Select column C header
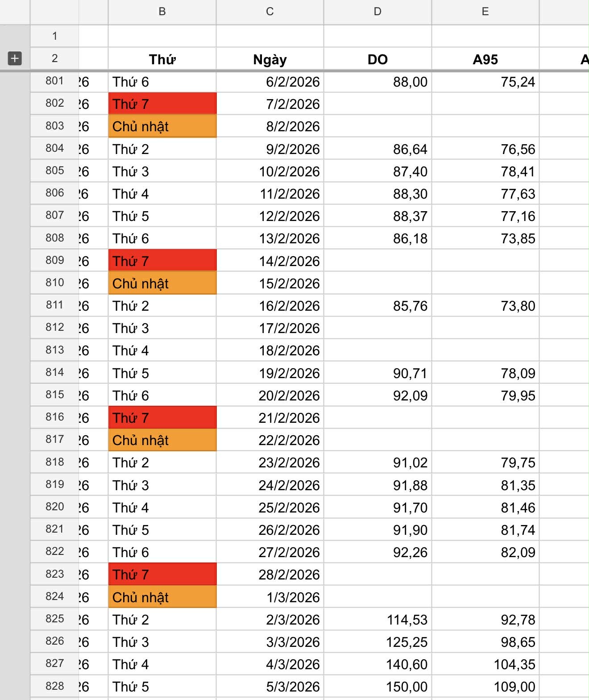 270,12
